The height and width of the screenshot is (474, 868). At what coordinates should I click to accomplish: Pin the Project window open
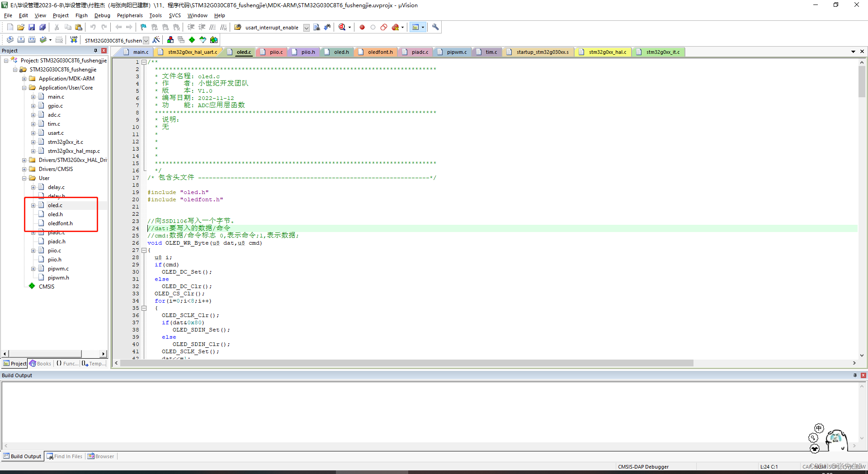point(96,50)
